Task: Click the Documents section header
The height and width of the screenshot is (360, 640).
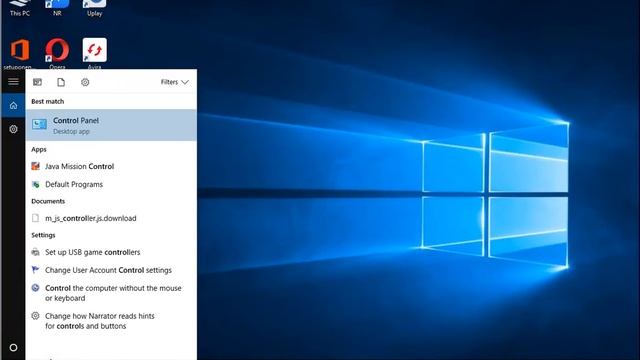Action: coord(48,201)
